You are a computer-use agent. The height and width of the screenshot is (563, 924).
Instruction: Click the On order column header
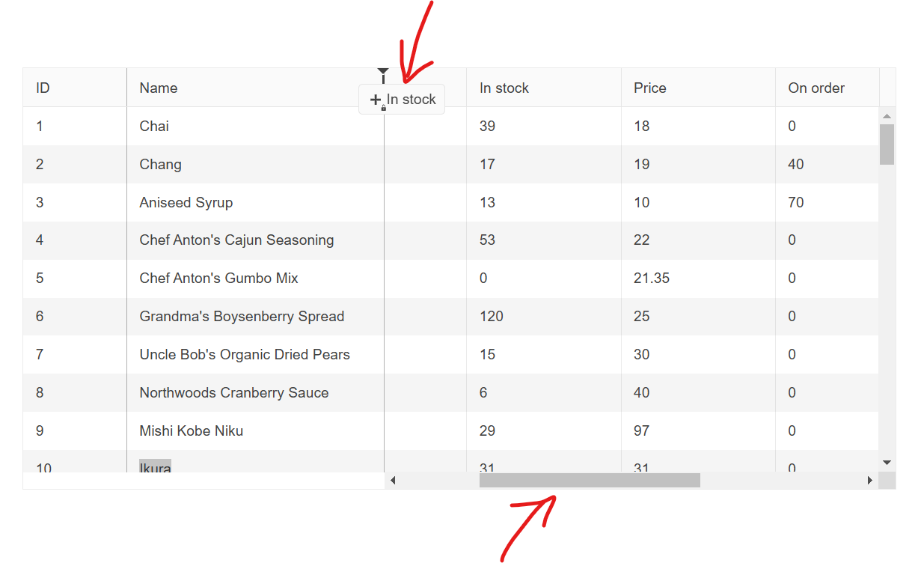pyautogui.click(x=816, y=88)
